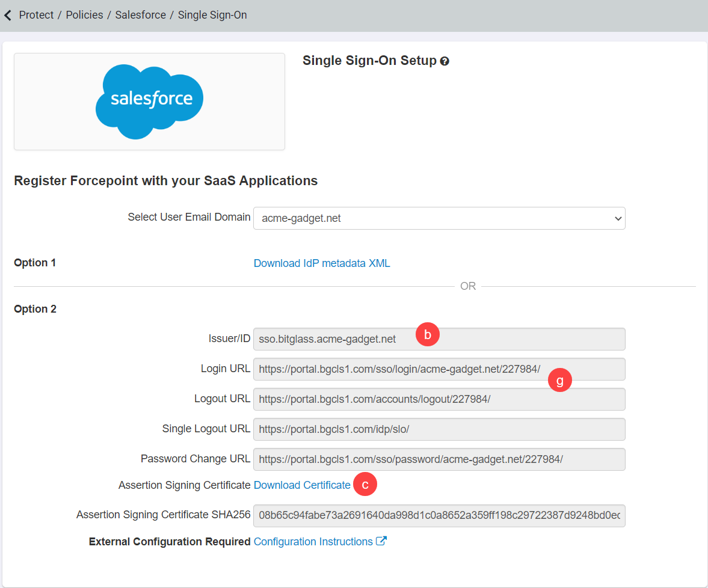Click the dropdown chevron on the email domain selector

(618, 218)
